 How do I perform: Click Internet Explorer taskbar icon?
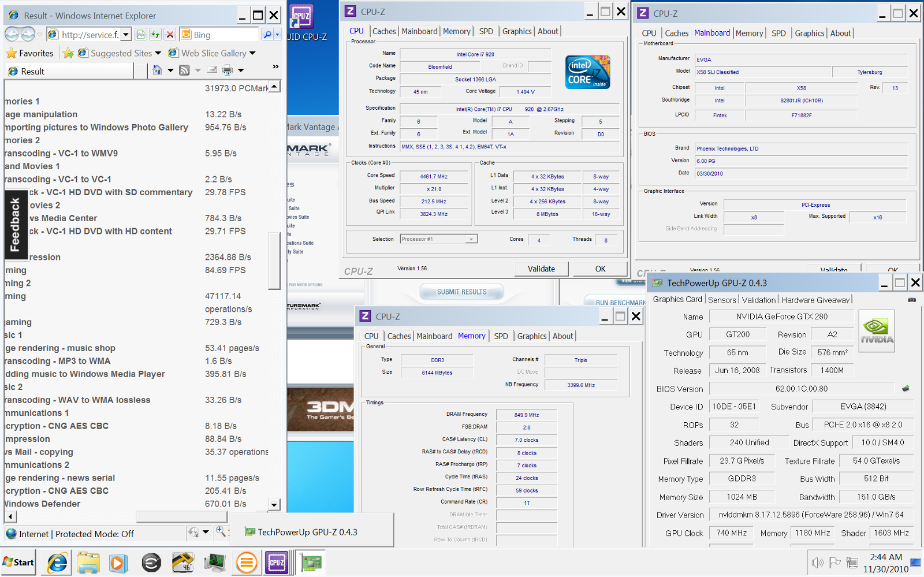coord(57,563)
